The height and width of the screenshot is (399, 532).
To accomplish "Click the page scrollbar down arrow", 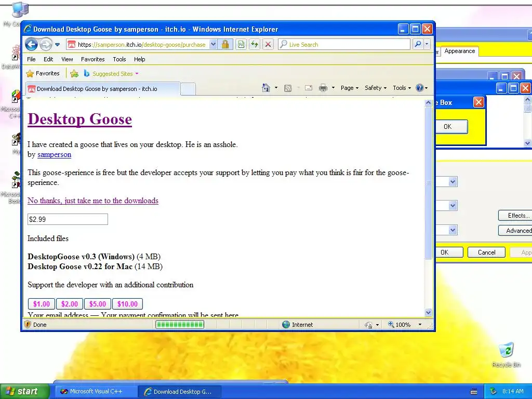I will tap(428, 313).
